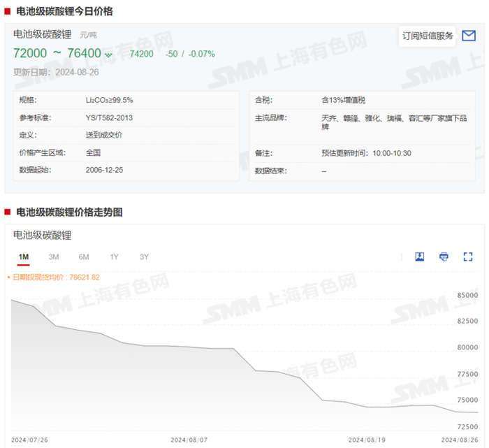The width and height of the screenshot is (489, 448).
Task: Click reference standard YS/T582-2013
Action: [x=109, y=117]
